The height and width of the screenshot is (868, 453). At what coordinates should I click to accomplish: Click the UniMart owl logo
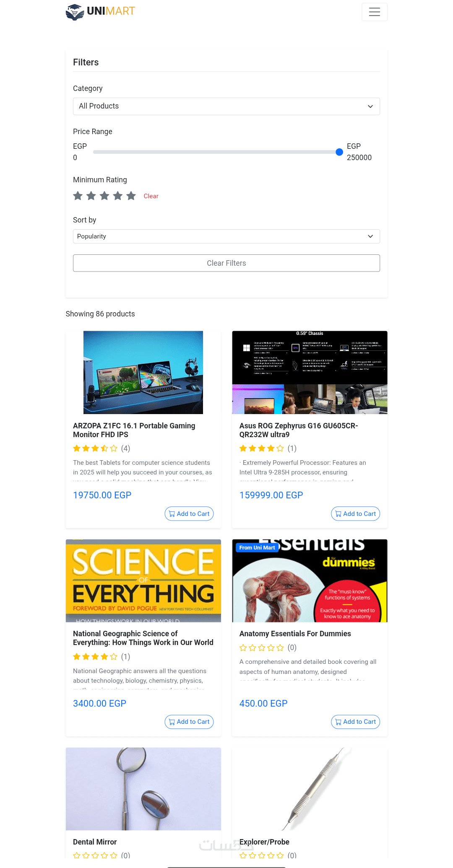click(x=75, y=12)
